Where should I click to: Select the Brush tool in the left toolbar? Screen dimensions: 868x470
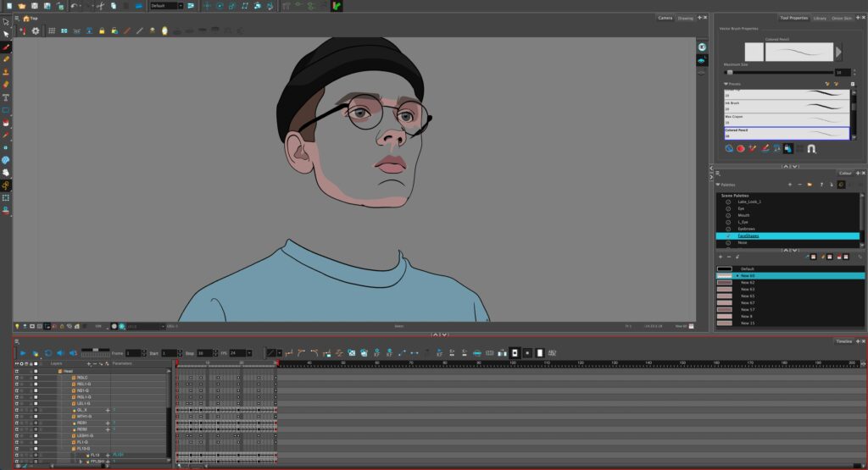(x=6, y=47)
